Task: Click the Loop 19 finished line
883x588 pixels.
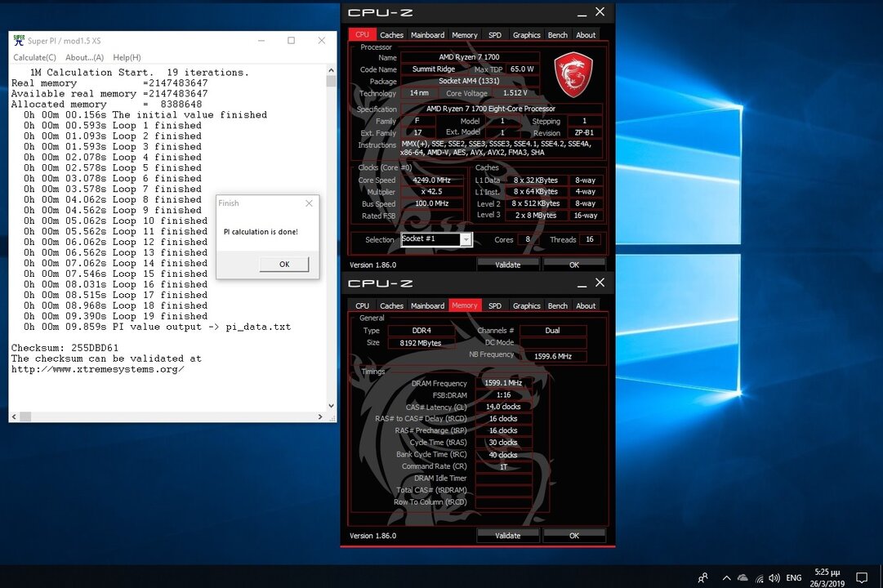Action: coord(115,317)
